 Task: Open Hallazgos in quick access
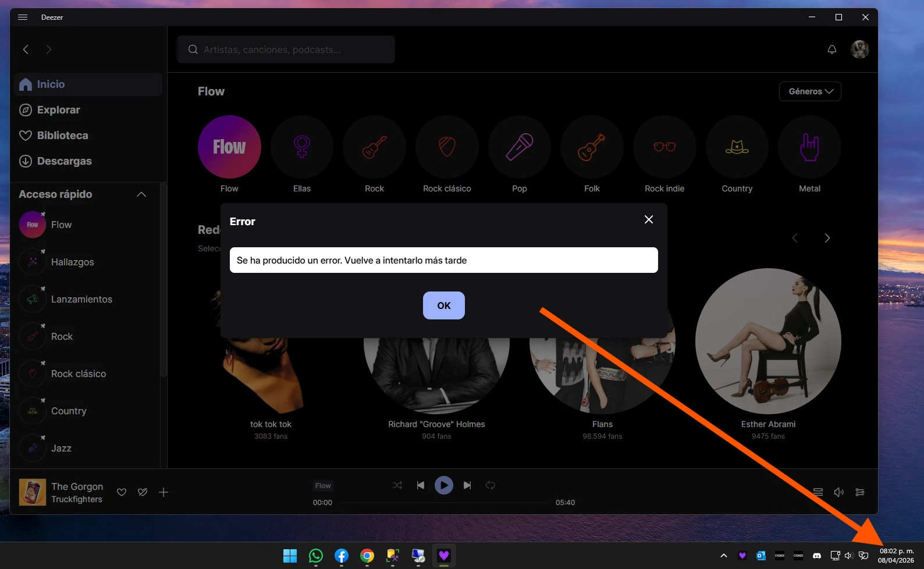(x=72, y=262)
